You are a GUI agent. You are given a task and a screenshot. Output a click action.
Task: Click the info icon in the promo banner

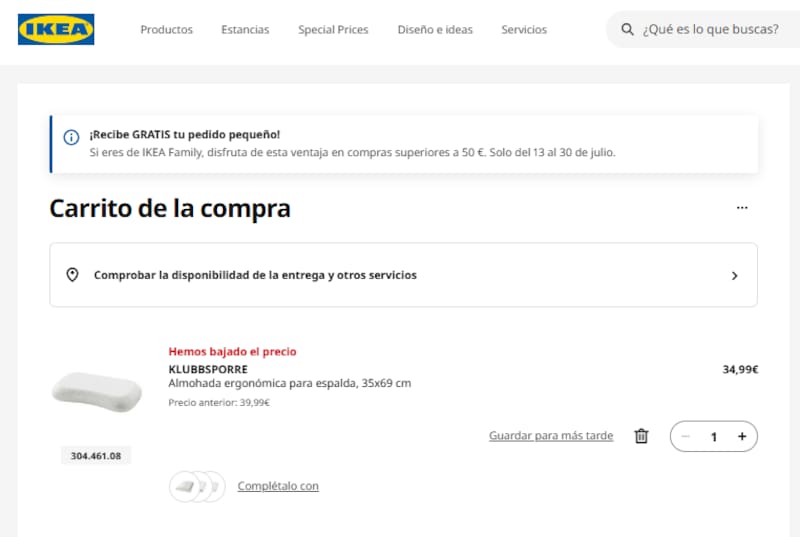tap(71, 137)
